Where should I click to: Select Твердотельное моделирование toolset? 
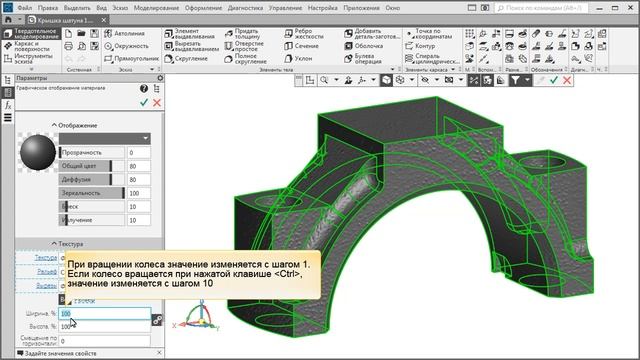tap(31, 33)
